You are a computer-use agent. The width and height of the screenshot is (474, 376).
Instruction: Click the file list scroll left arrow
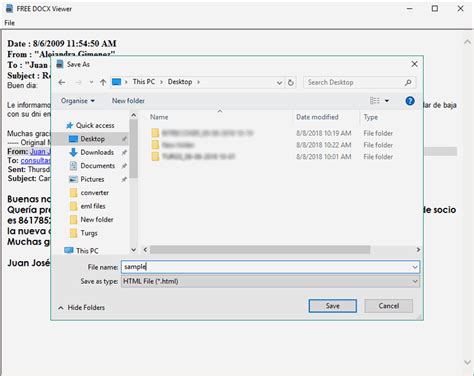point(145,249)
